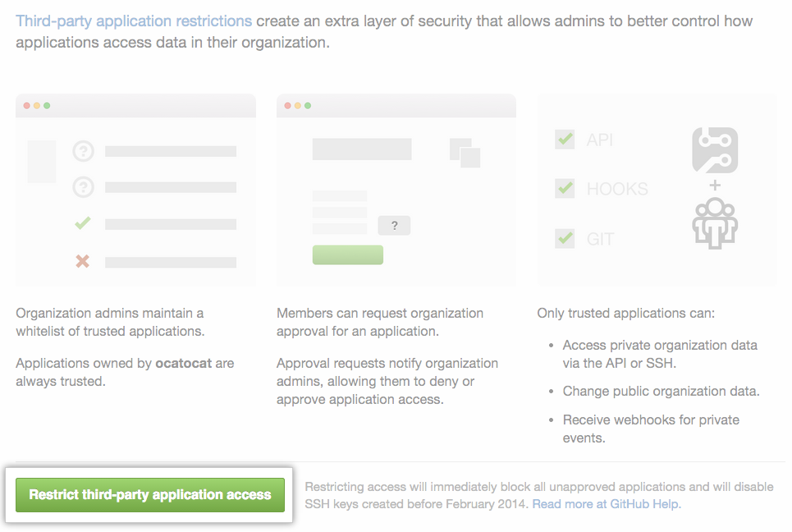Click the upper question mark circle icon
792x532 pixels.
pyautogui.click(x=83, y=151)
